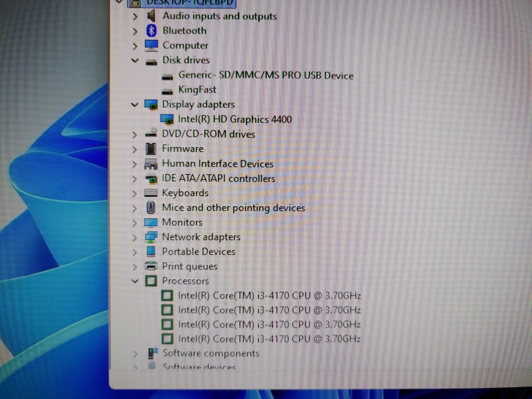Select third Intel Core i3-4170 processor label
The height and width of the screenshot is (399, 532).
pyautogui.click(x=269, y=324)
